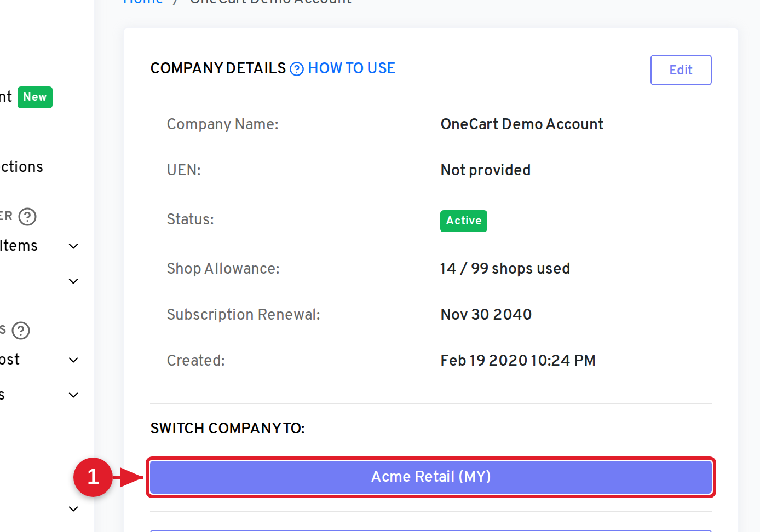Screen dimensions: 760x532
Task: Open the HOW TO USE link
Action: (x=352, y=68)
